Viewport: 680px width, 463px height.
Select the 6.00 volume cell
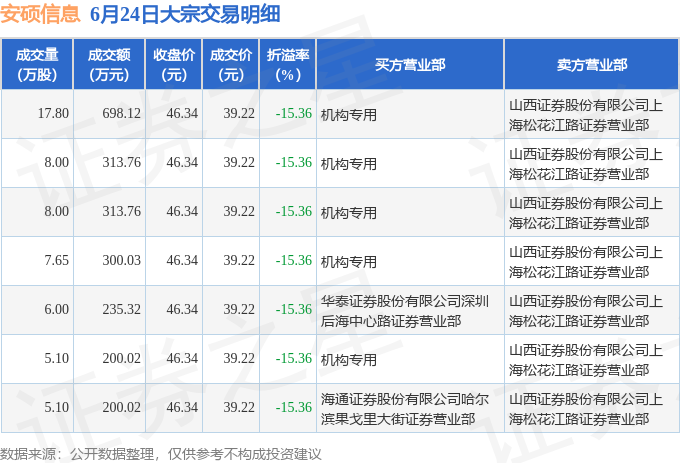click(x=37, y=310)
